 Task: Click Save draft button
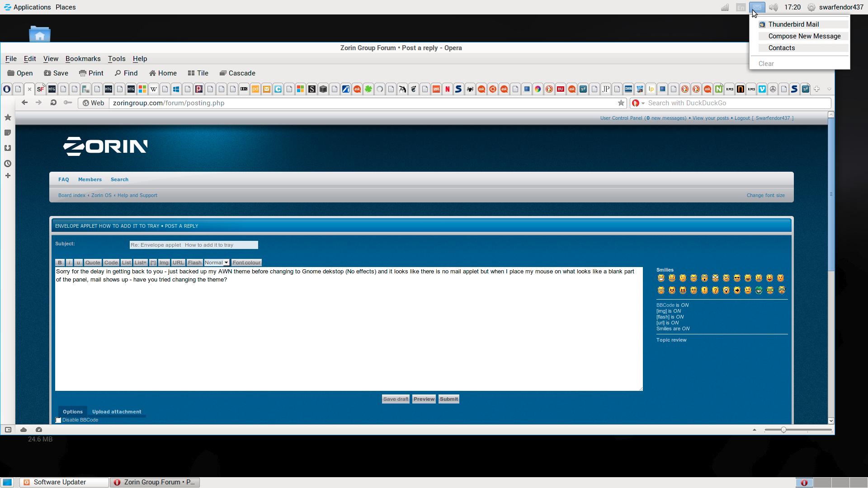pos(396,399)
